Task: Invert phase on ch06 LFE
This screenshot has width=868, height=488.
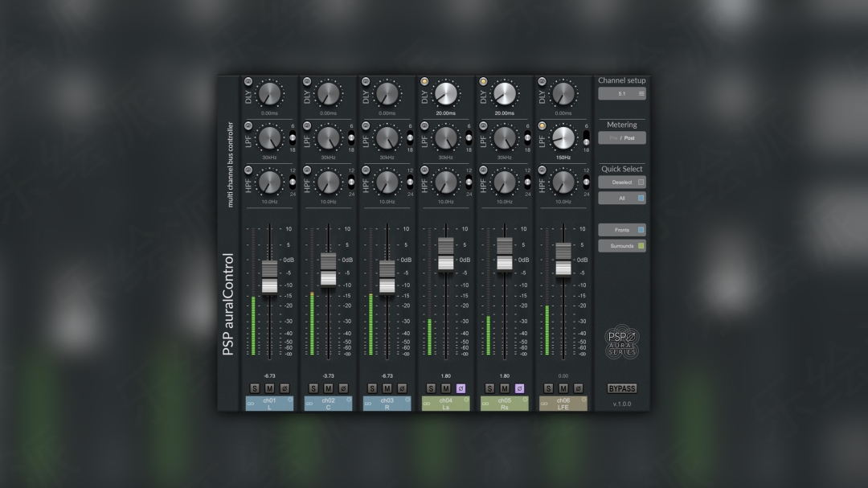Action: click(578, 388)
